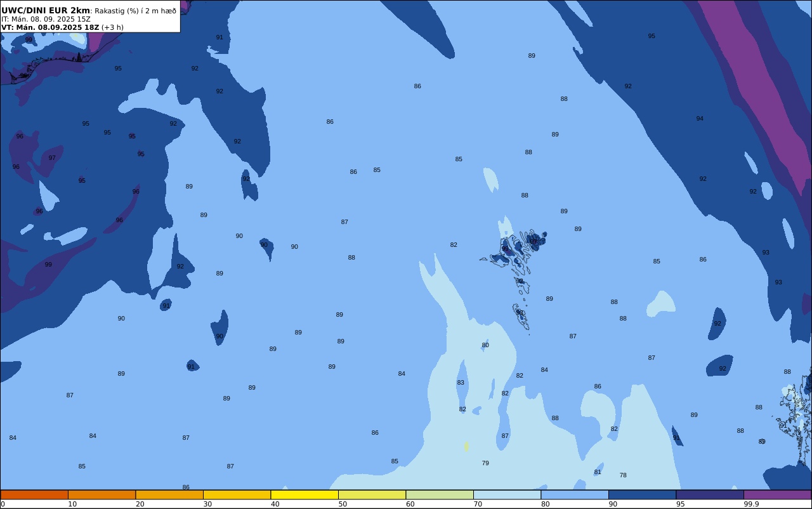Click the map value "94"

[700, 119]
